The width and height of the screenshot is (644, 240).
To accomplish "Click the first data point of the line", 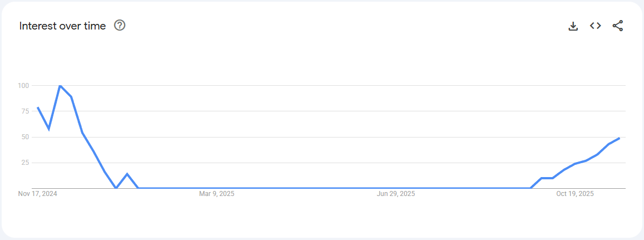I will point(38,107).
